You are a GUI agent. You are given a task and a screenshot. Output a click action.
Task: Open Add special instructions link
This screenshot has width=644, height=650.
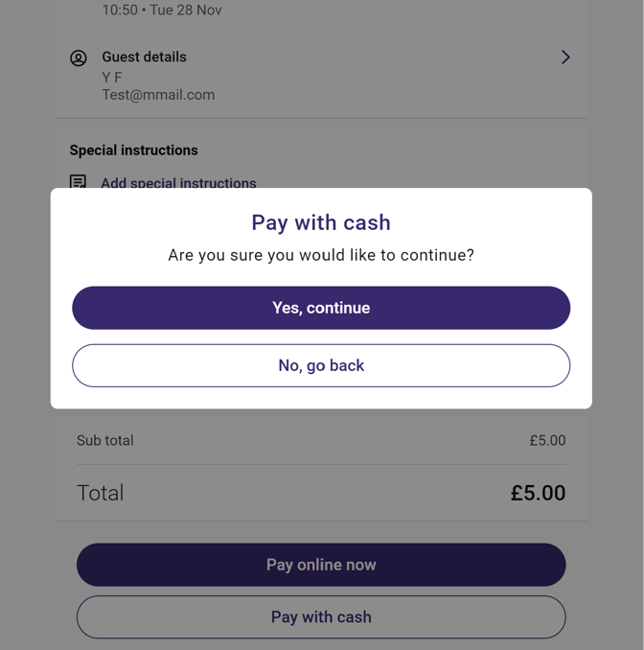(x=178, y=183)
